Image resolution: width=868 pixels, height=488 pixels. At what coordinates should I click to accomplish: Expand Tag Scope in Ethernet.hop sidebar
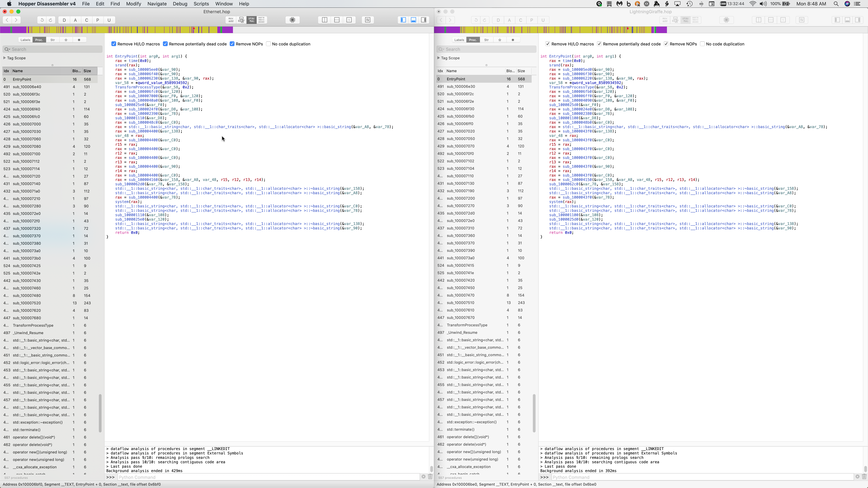[5, 58]
